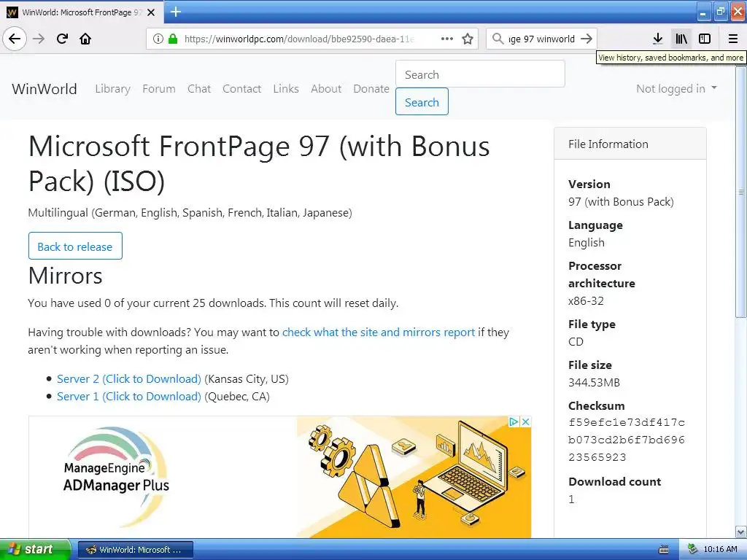Screen dimensions: 747x560
Task: Download from Server 2 Kansas City
Action: pyautogui.click(x=128, y=378)
